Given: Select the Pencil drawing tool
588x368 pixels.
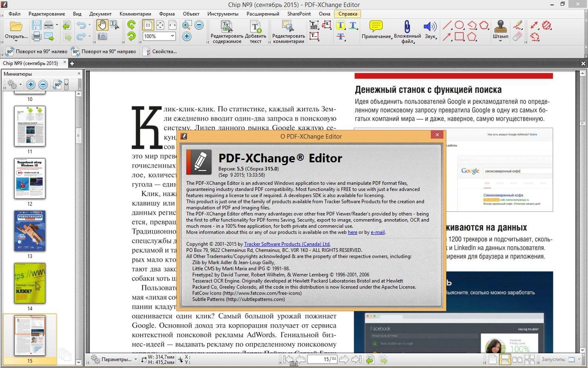Looking at the screenshot, I should coord(518,25).
